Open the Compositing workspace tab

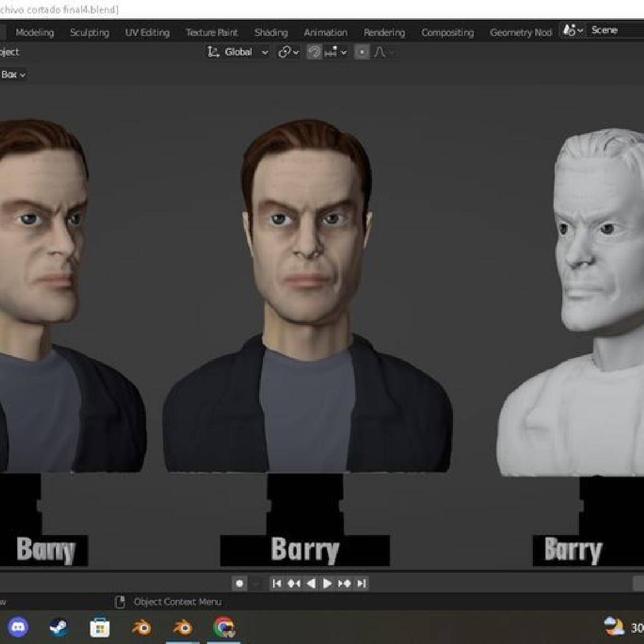448,33
